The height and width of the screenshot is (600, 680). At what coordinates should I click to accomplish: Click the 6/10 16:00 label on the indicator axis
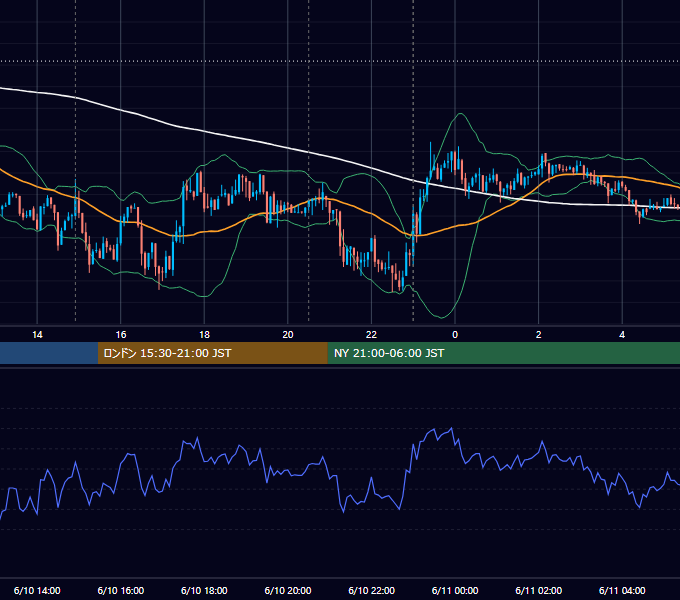(x=121, y=590)
